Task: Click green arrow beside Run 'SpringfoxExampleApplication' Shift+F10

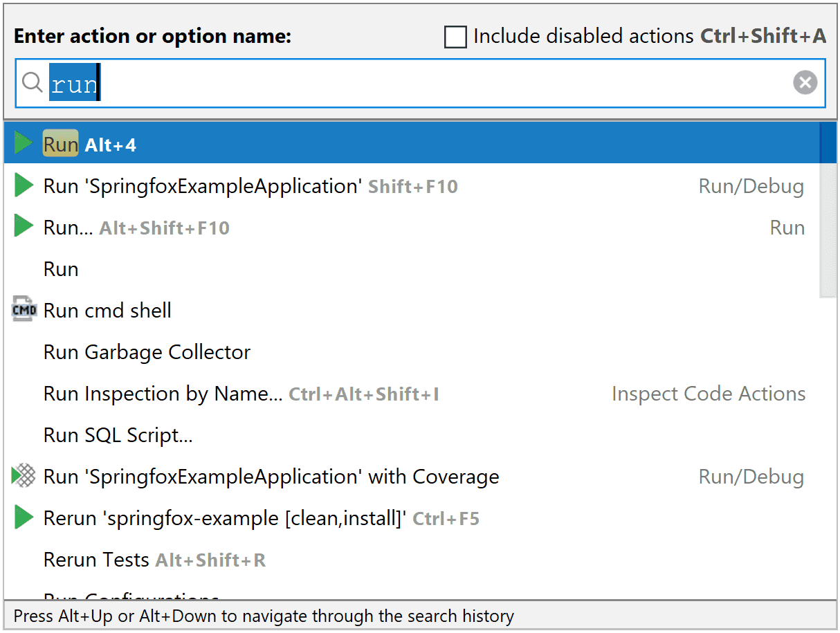Action: pyautogui.click(x=24, y=185)
